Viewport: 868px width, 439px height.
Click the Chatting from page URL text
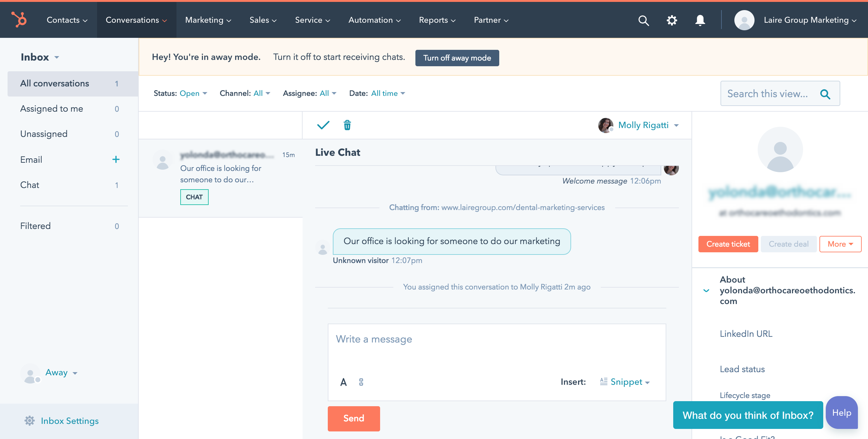pos(522,208)
